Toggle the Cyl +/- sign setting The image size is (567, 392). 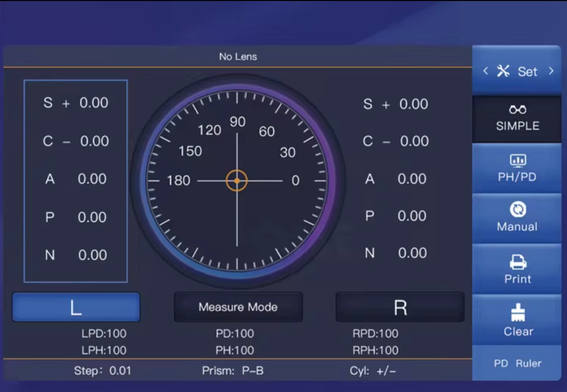373,371
